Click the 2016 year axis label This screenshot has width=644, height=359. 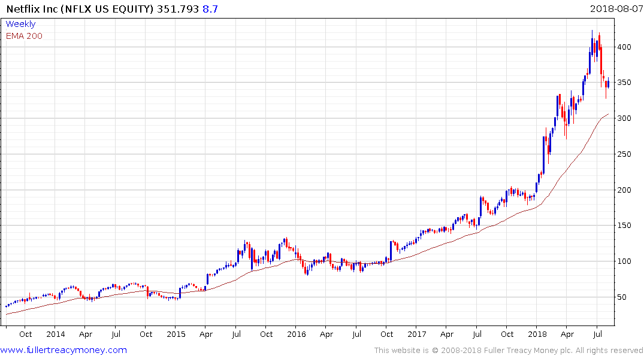pyautogui.click(x=296, y=334)
